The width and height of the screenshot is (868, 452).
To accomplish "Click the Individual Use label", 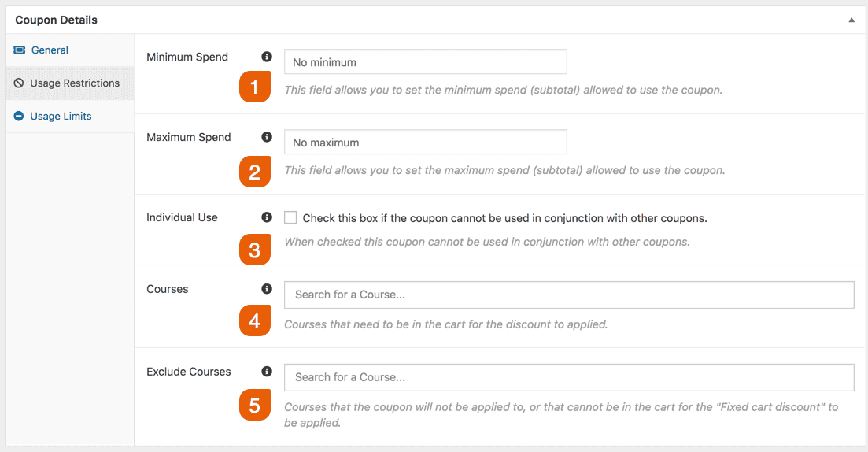I will tap(182, 217).
